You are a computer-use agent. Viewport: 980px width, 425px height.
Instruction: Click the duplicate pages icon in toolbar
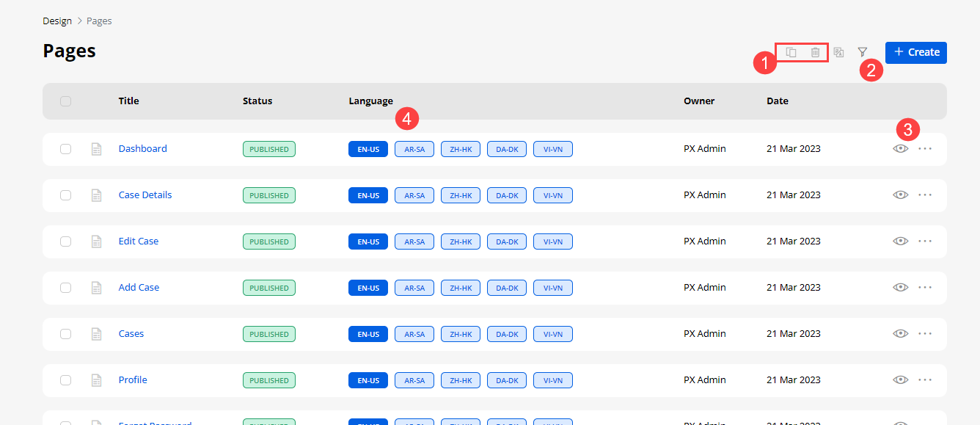click(791, 52)
